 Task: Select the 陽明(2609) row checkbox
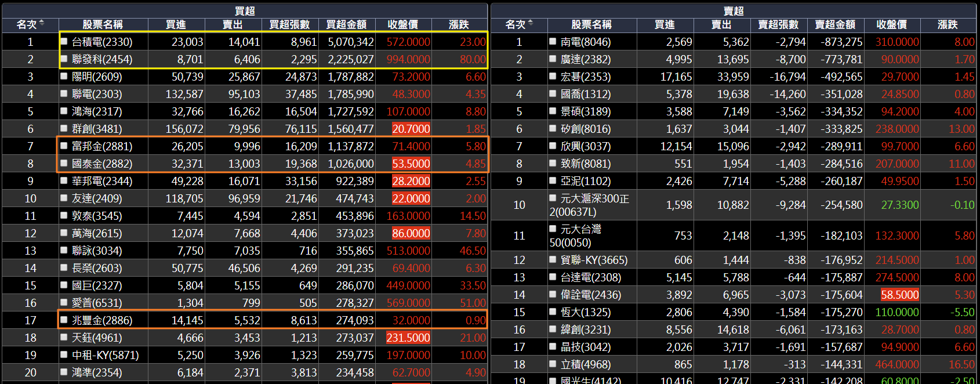pos(64,76)
